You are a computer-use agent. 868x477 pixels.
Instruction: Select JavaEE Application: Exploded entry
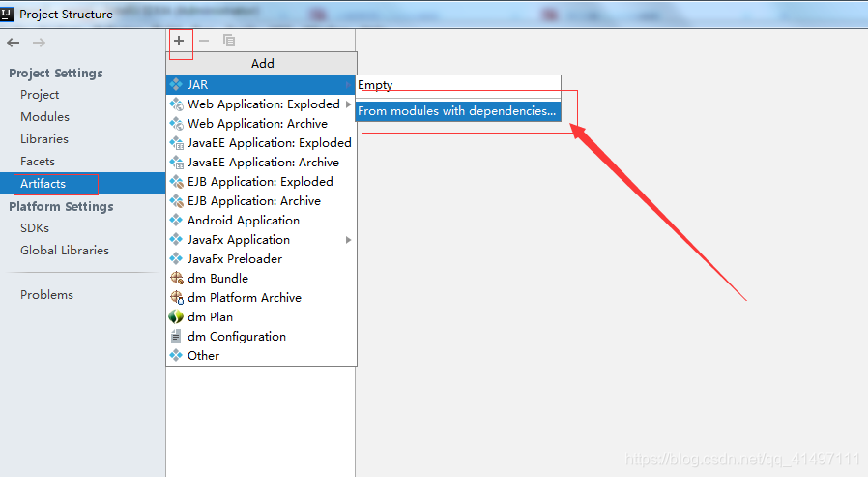pyautogui.click(x=261, y=143)
